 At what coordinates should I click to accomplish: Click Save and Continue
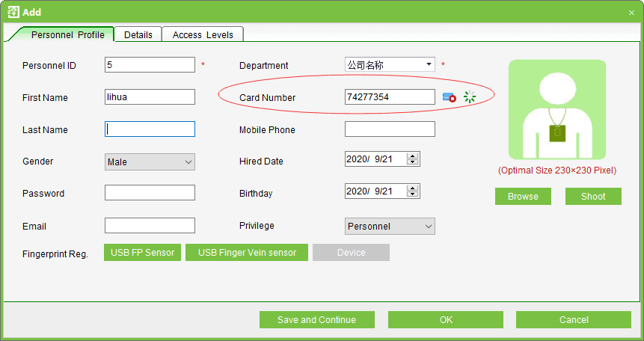point(316,320)
